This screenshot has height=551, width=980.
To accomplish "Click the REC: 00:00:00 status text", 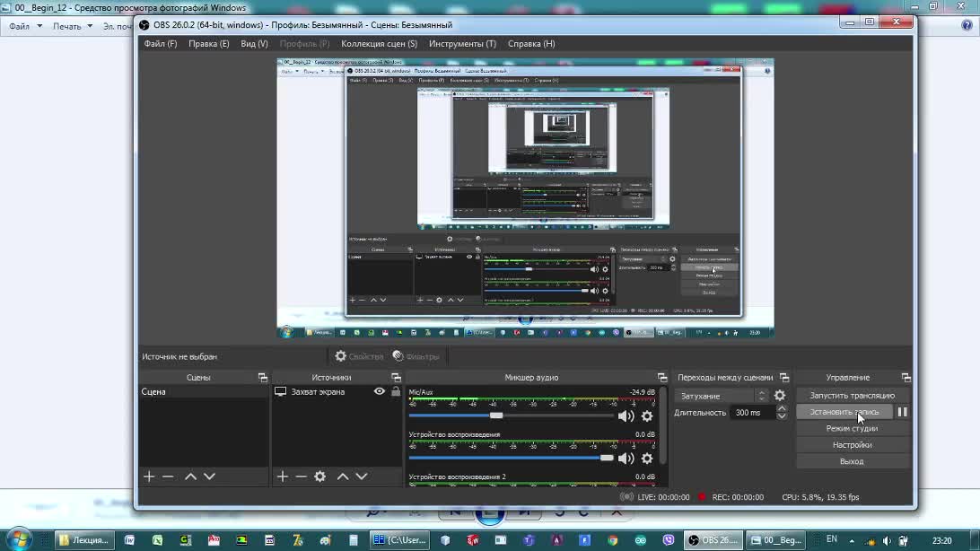I will 738,497.
